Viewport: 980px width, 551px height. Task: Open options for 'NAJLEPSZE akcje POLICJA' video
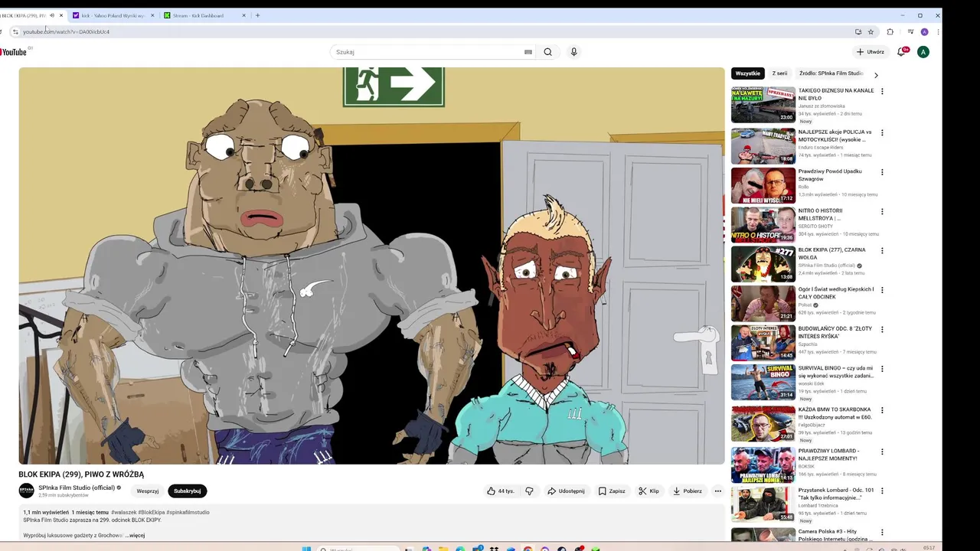(x=882, y=132)
